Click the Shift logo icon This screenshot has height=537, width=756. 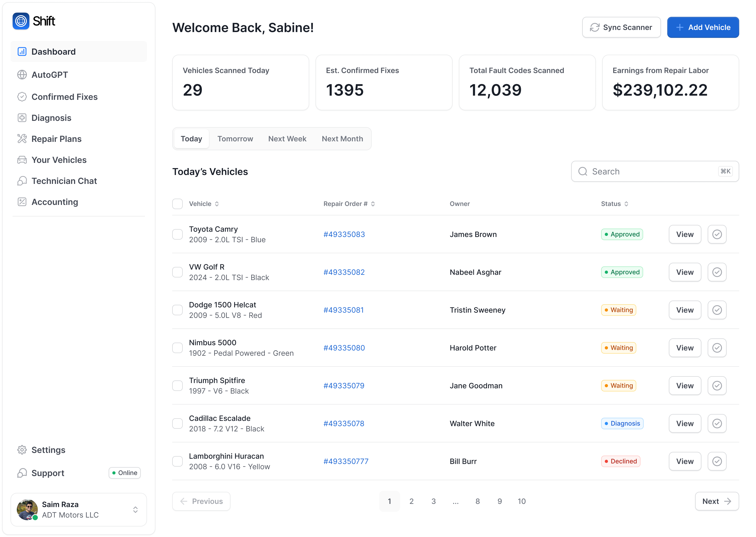21,21
